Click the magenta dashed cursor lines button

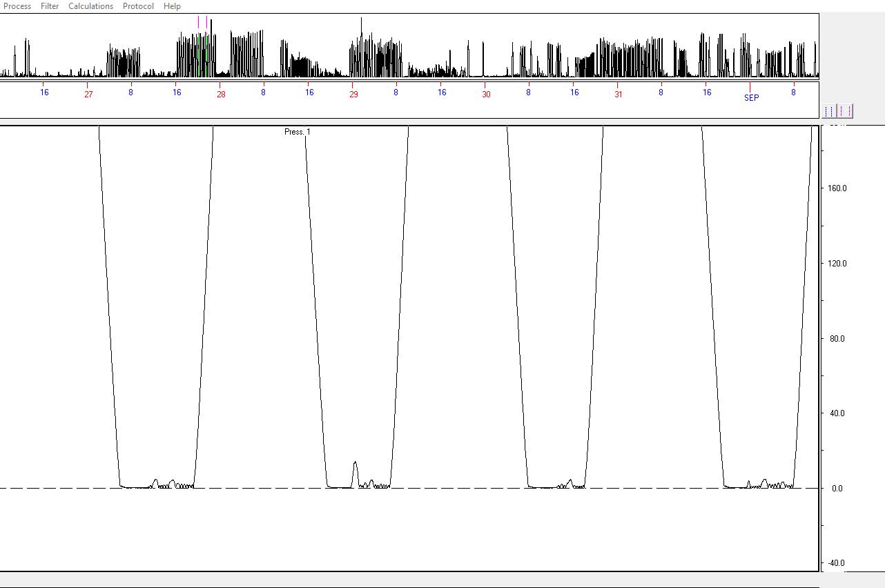click(x=845, y=111)
